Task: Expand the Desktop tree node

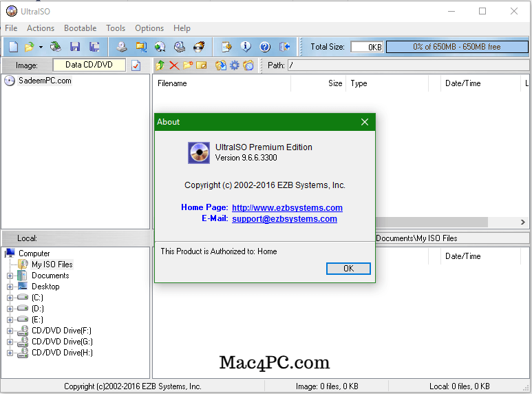Action: [x=10, y=287]
